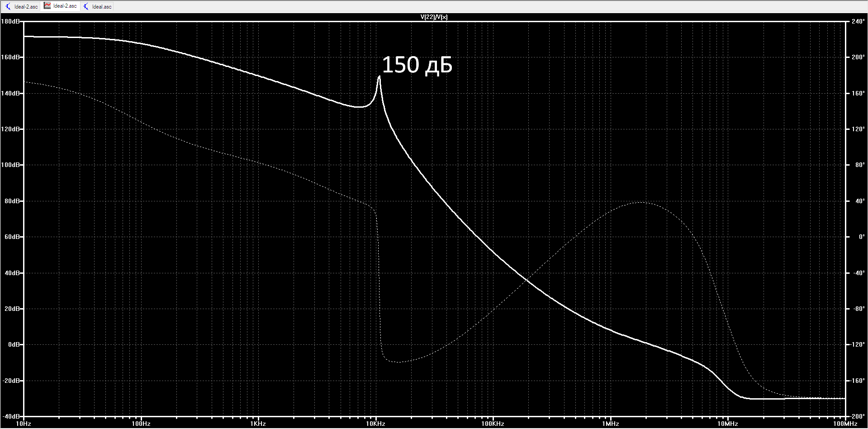
Task: Click the "0dB" magnitude axis label
Action: [14, 344]
